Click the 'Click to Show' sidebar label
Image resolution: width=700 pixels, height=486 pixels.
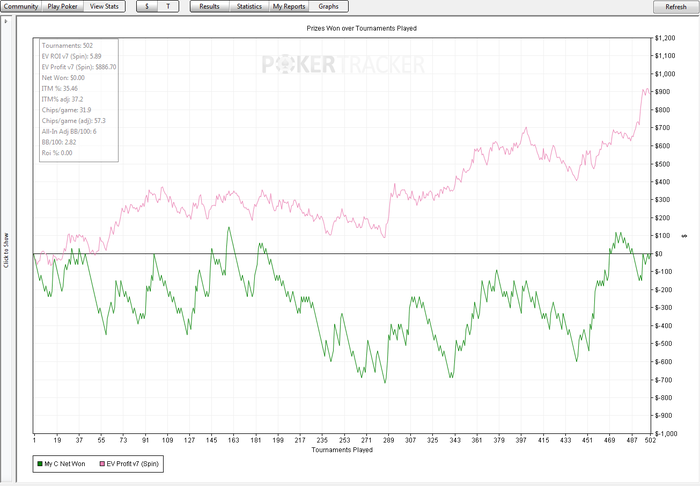6,250
